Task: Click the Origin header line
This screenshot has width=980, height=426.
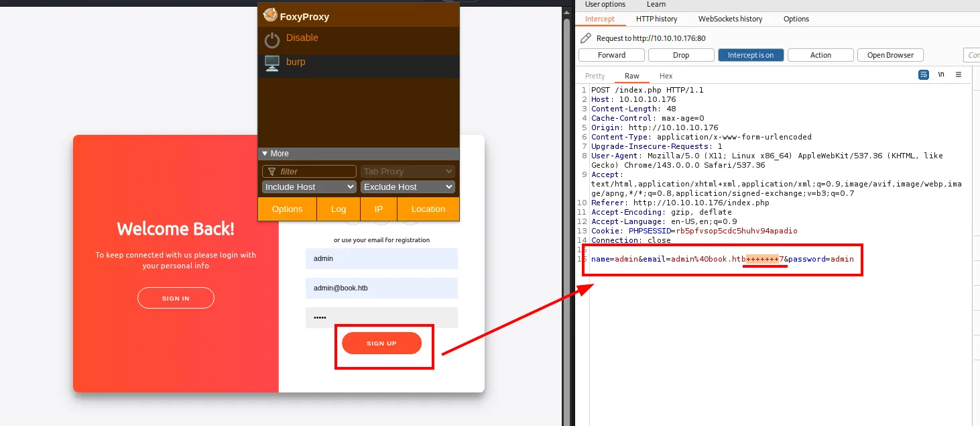Action: pos(654,127)
